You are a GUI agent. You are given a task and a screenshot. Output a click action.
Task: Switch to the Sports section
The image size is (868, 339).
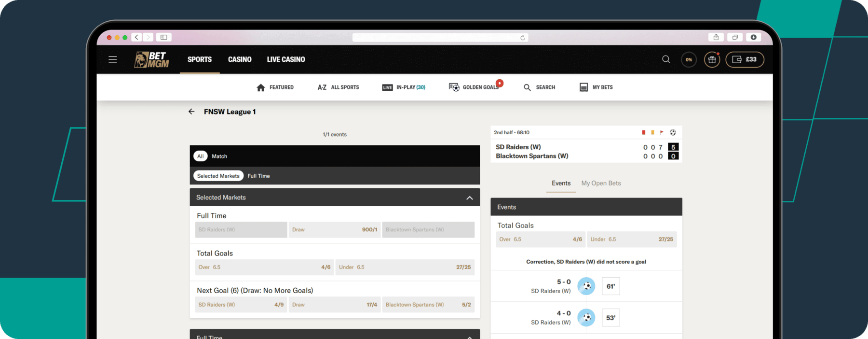coord(200,59)
